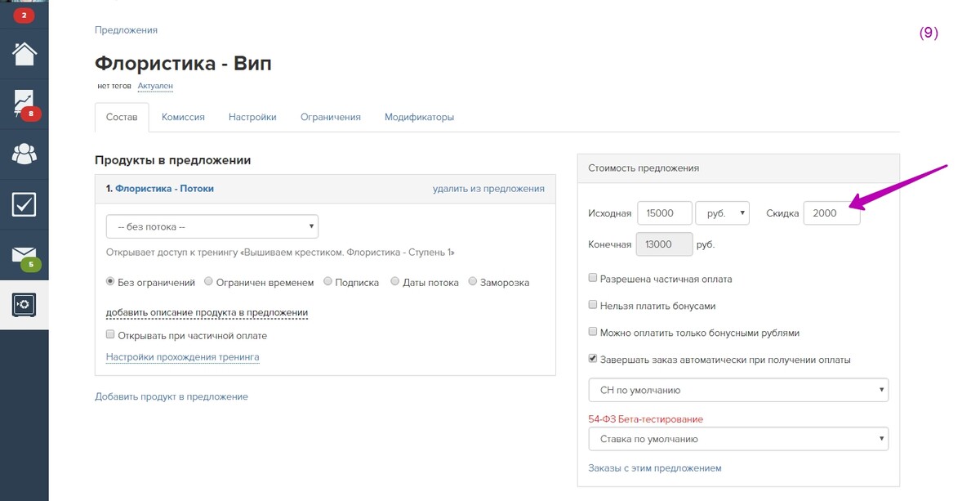The image size is (980, 501).
Task: Toggle Разрешена частичная оплата checkbox
Action: [x=593, y=279]
